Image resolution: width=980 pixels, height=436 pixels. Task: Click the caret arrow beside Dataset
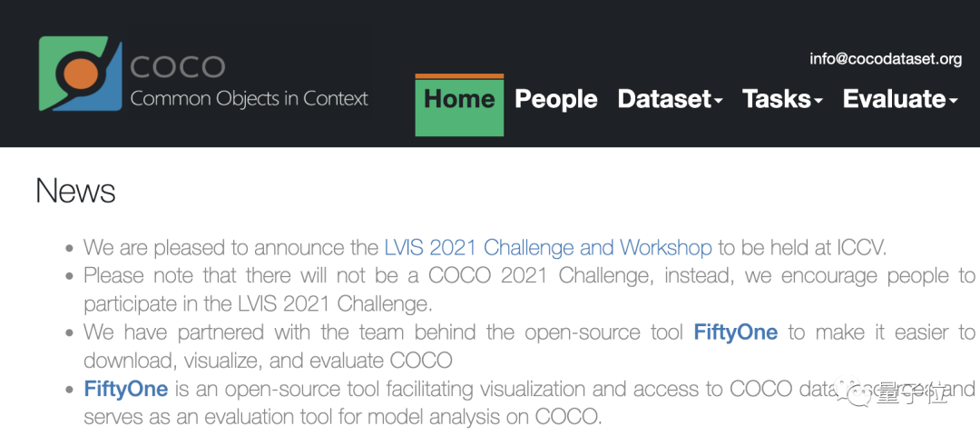pyautogui.click(x=719, y=102)
